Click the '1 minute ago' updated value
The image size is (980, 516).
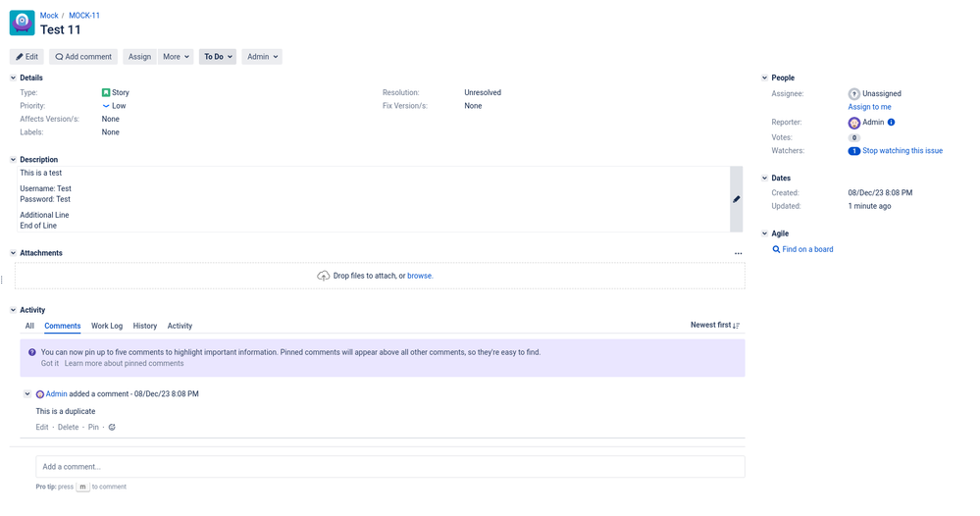pos(869,206)
